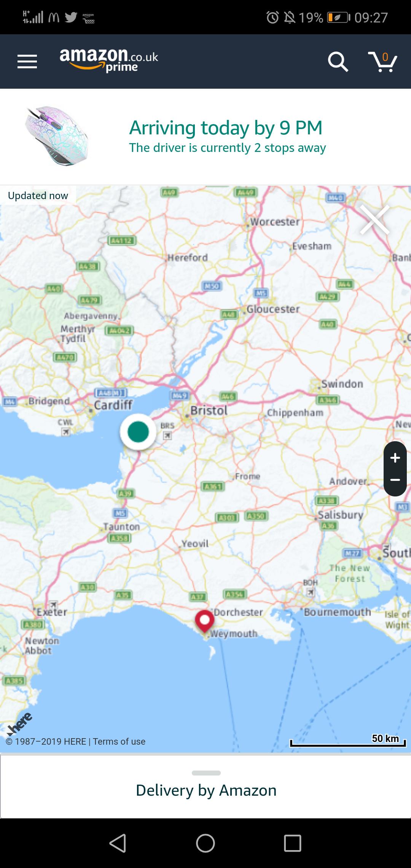The width and height of the screenshot is (411, 868).
Task: Open the hamburger navigation menu
Action: 27,61
